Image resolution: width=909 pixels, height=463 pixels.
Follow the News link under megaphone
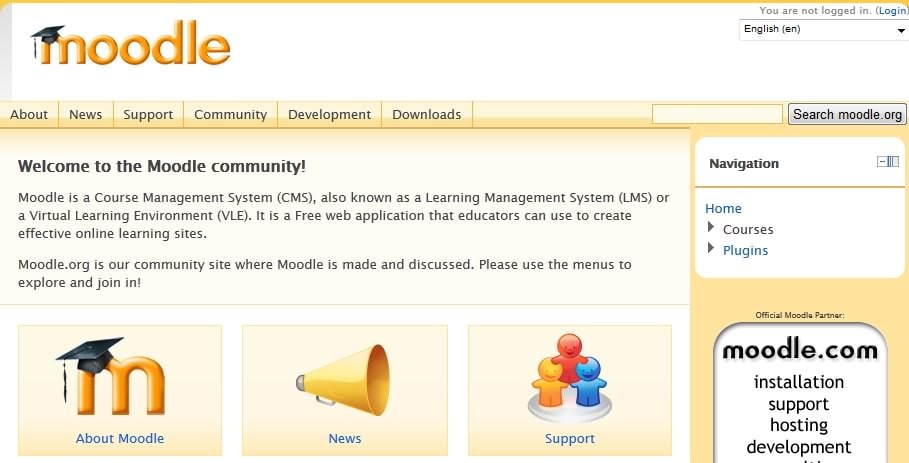345,439
